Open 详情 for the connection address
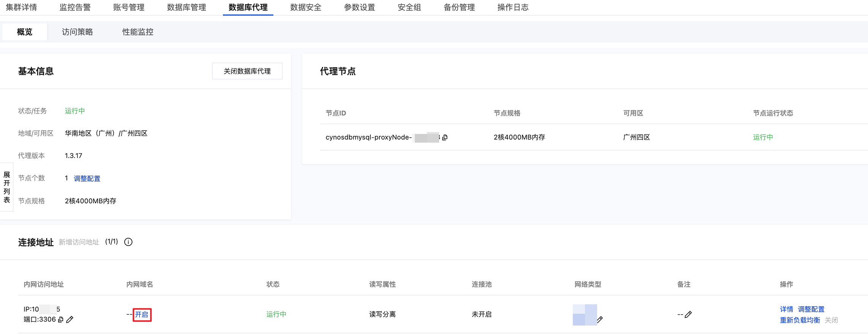 click(786, 309)
